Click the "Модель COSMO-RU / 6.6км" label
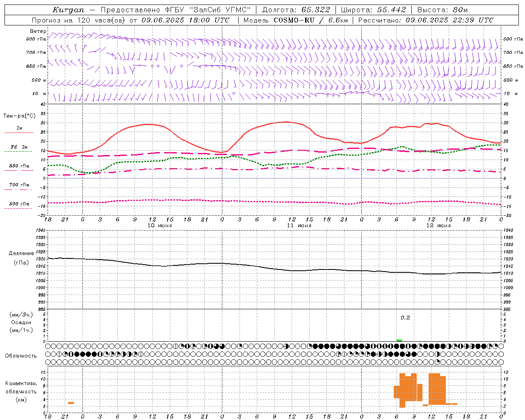The image size is (525, 420). point(295,20)
